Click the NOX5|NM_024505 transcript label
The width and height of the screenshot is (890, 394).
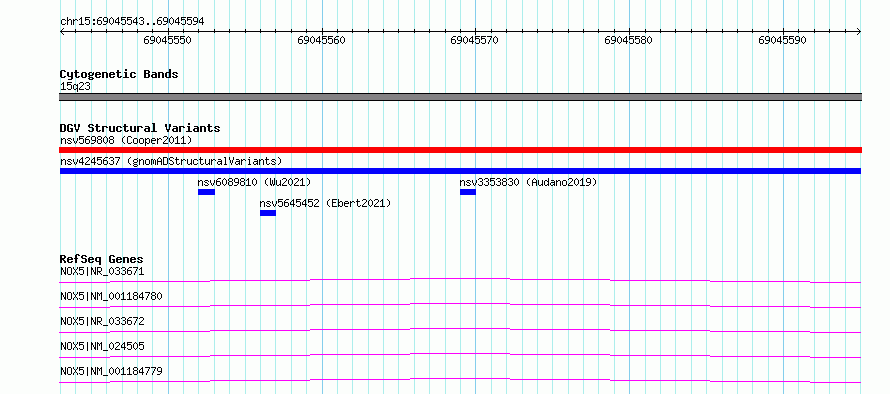(102, 346)
